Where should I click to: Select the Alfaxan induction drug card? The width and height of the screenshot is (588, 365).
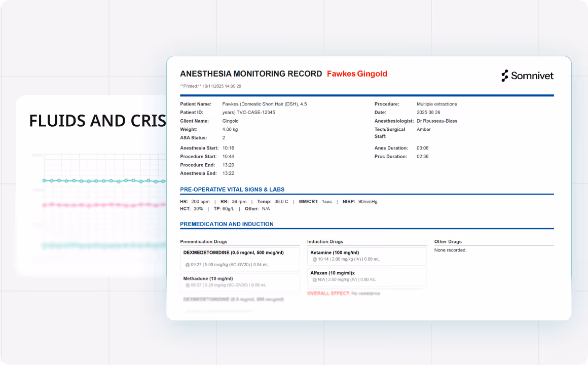(x=367, y=277)
